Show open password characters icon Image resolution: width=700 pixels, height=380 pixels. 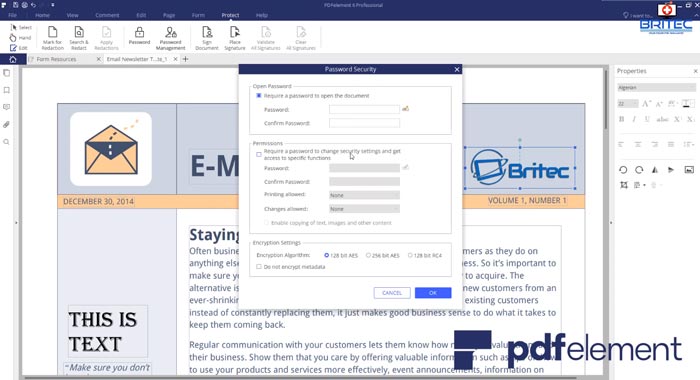[x=405, y=109]
